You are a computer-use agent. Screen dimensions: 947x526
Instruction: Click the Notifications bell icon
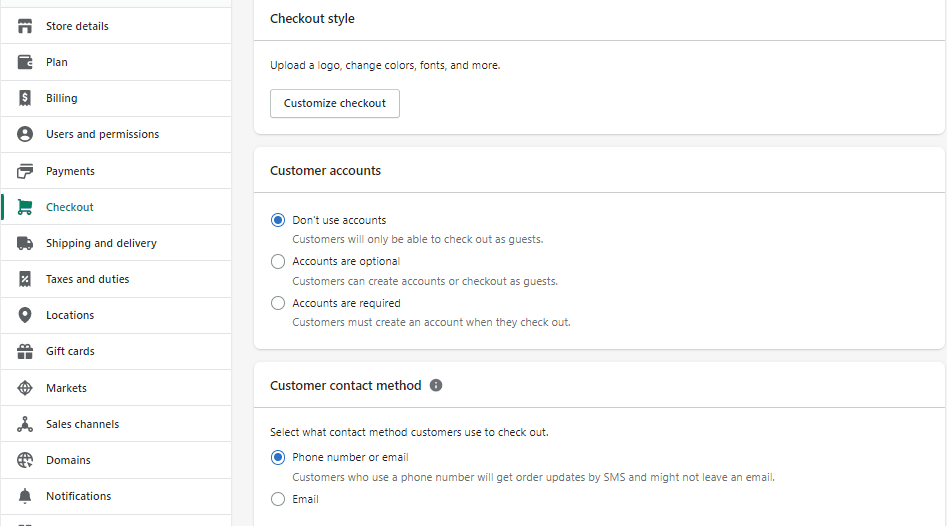point(25,496)
